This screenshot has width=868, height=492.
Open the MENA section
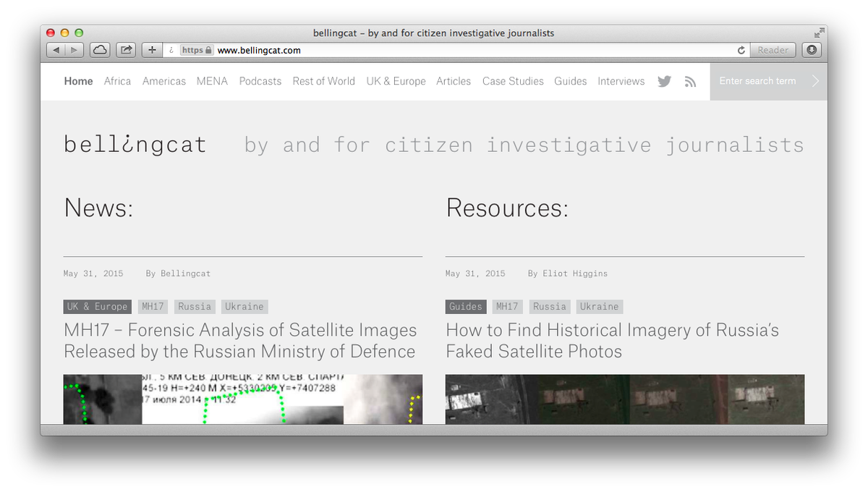coord(212,81)
